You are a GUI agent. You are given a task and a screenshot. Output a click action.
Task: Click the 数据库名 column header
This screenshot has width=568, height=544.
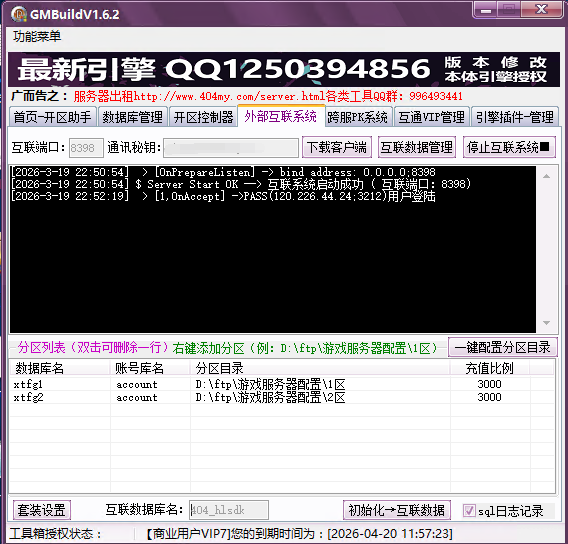[60, 368]
